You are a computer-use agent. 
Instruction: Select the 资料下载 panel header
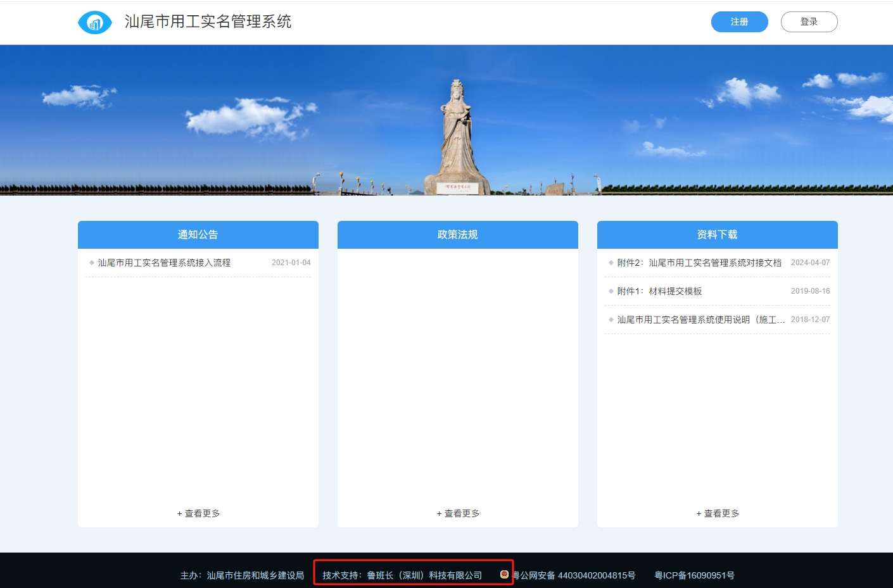(x=717, y=234)
